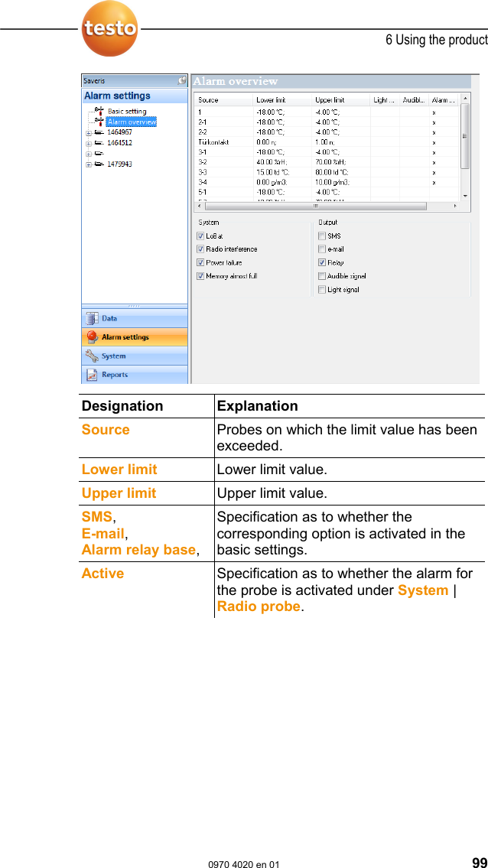Select source row 3-2
This screenshot has height=868, width=488.
[327, 162]
